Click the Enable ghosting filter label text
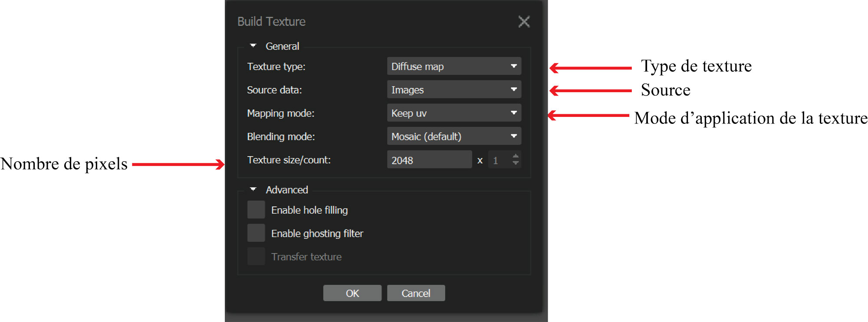The image size is (868, 322). pos(317,234)
